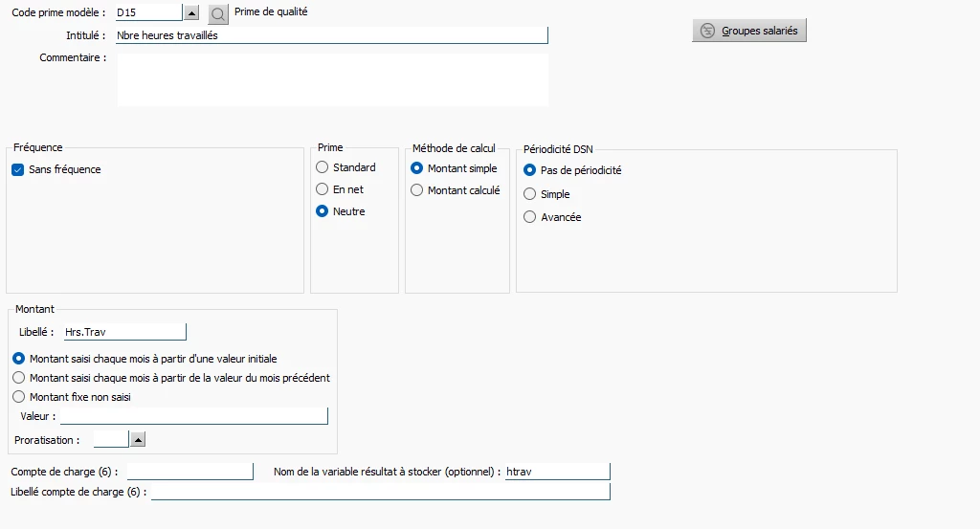Click the variable résultat à stocker field
Image resolution: width=980 pixels, height=529 pixels.
point(556,472)
